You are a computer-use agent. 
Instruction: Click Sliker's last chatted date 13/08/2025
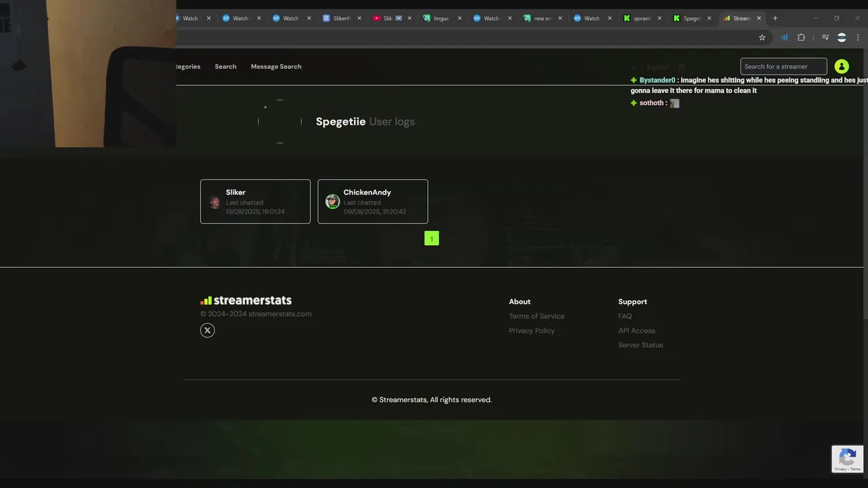(x=255, y=211)
